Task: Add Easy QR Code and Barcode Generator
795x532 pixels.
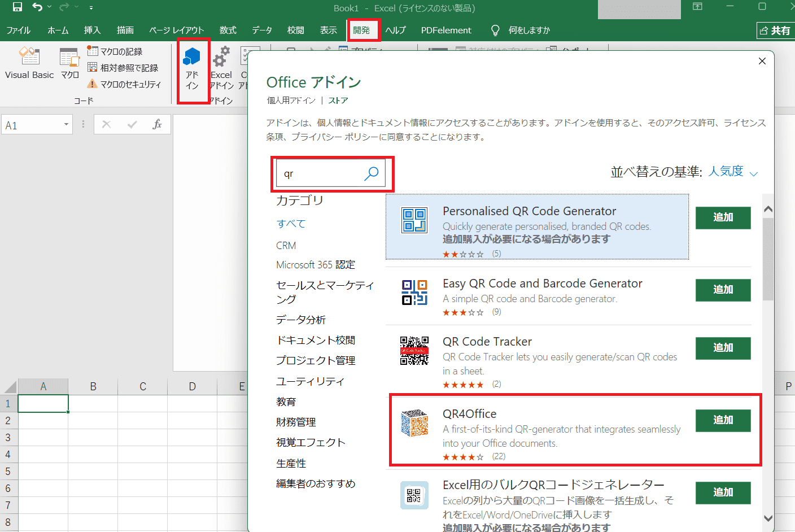Action: [x=723, y=290]
